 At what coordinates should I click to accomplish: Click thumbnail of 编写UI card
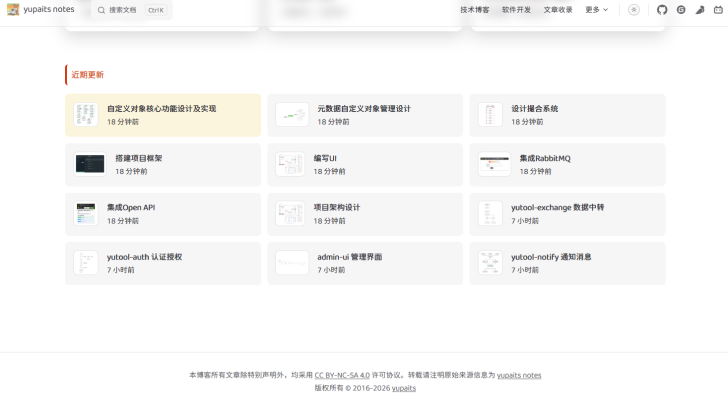tap(290, 164)
